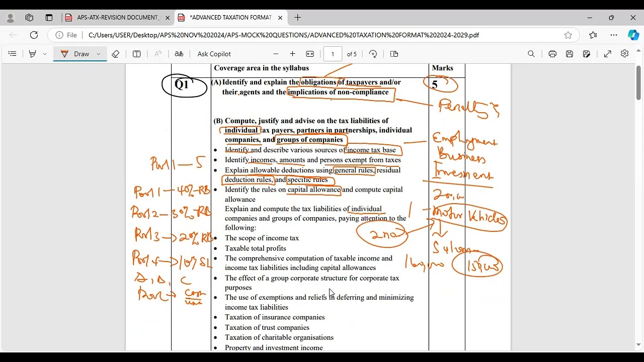
Task: Click the 'Marks' column header
Action: (x=442, y=68)
